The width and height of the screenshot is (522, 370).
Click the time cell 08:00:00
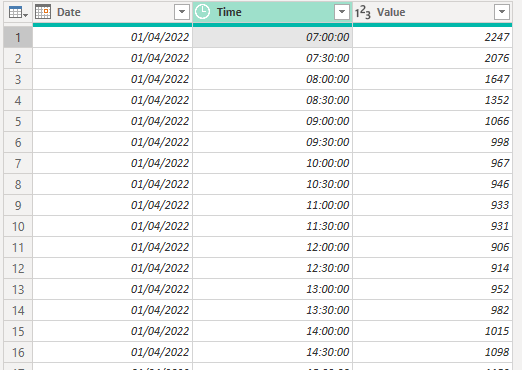[272, 79]
